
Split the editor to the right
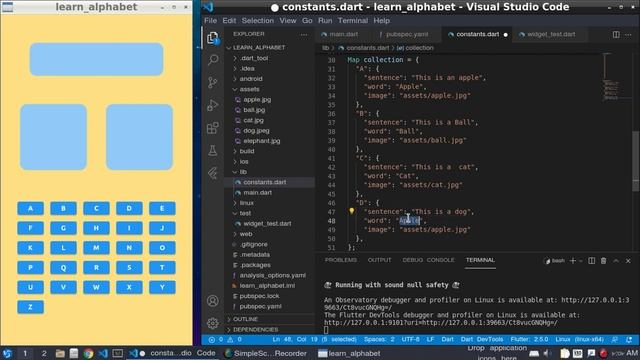coord(616,35)
